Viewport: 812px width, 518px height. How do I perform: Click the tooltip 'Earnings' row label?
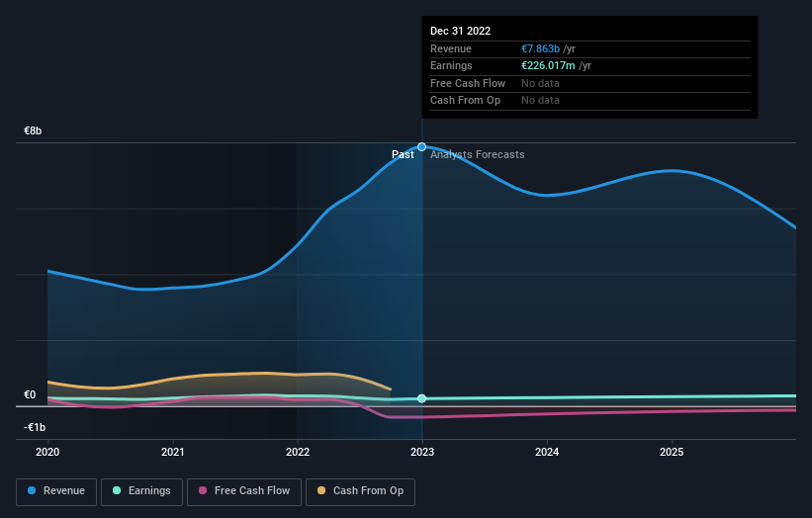pyautogui.click(x=451, y=65)
